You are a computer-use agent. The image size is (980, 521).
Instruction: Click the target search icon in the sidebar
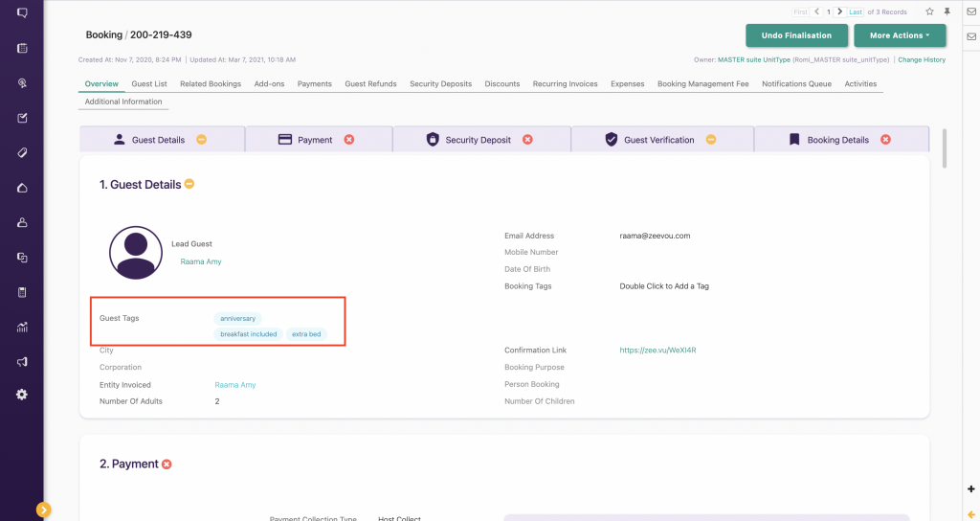22,83
